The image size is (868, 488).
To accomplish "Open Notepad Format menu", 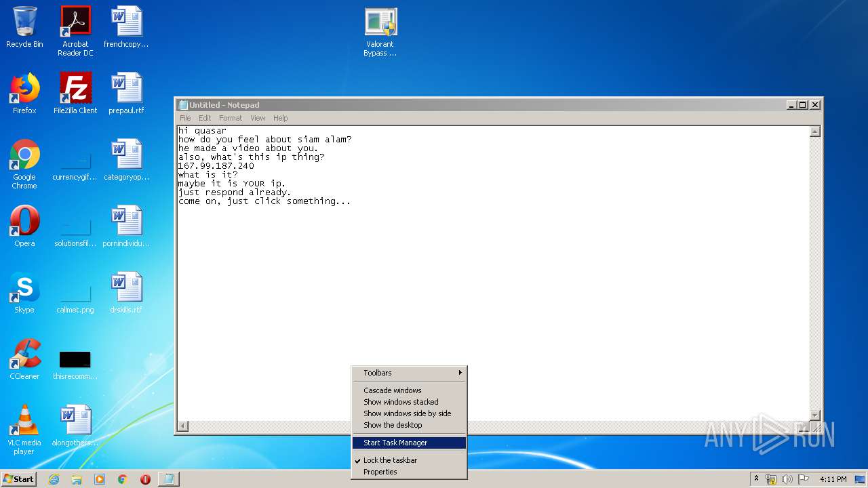I will tap(231, 118).
